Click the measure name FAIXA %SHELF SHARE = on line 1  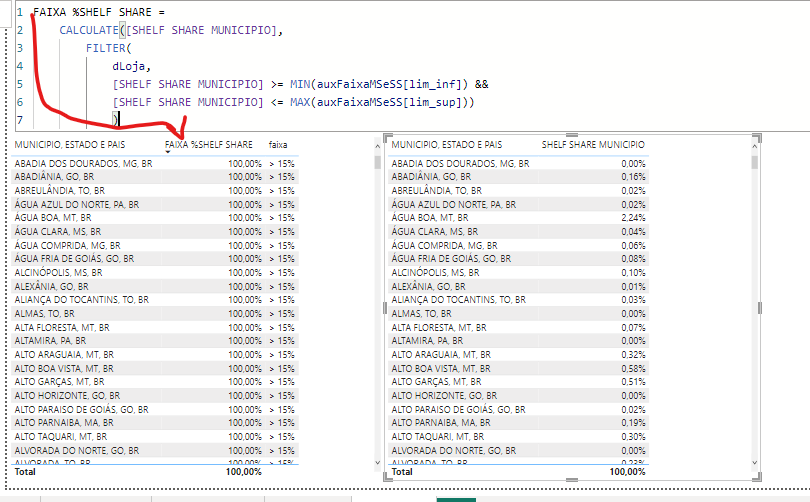[x=99, y=12]
